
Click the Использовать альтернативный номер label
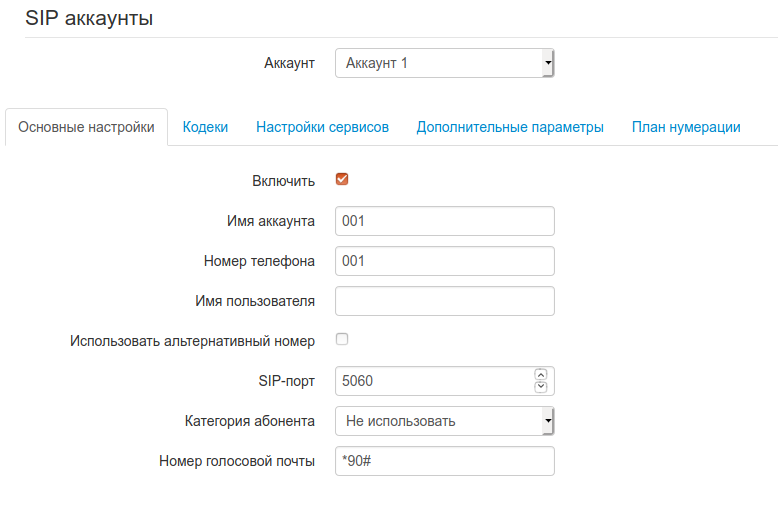(x=192, y=341)
